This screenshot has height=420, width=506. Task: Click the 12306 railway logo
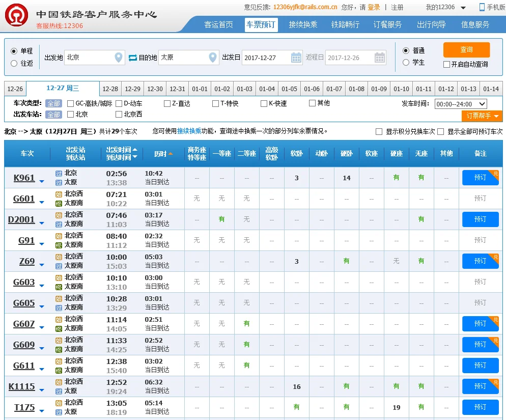pyautogui.click(x=17, y=16)
